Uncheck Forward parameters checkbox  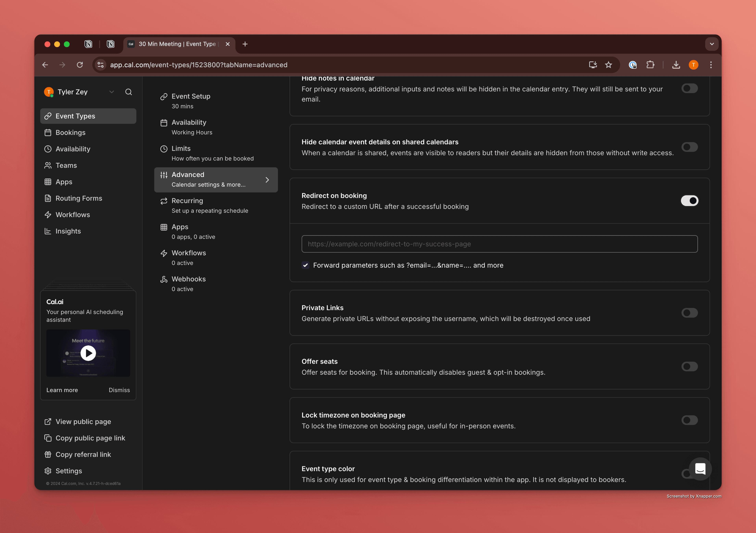point(306,265)
